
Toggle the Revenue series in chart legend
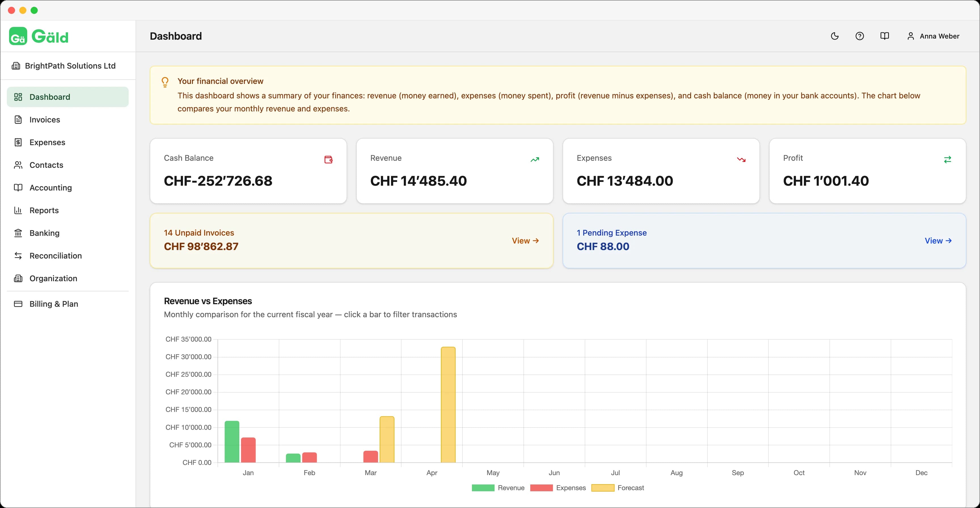click(x=498, y=488)
